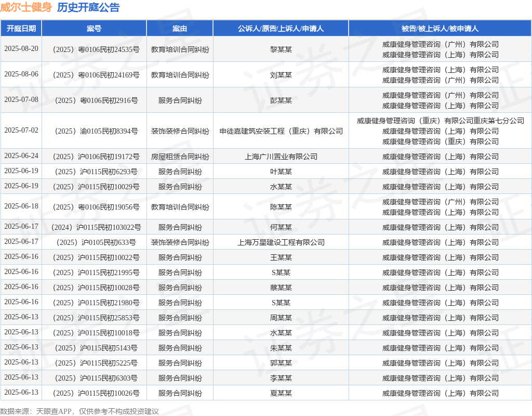This screenshot has height=416, width=532.
Task: Select the 被告/被上诉人/被申请人 column header
Action: click(x=440, y=29)
